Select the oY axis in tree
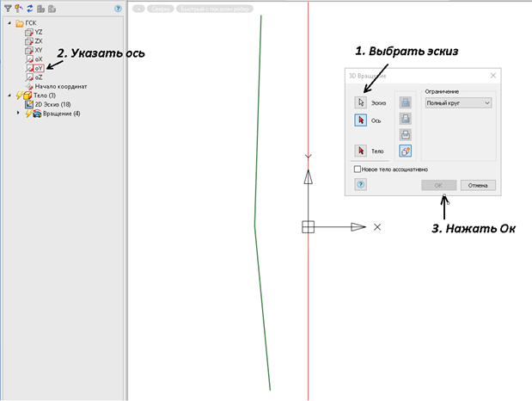The image size is (532, 401). (x=39, y=68)
